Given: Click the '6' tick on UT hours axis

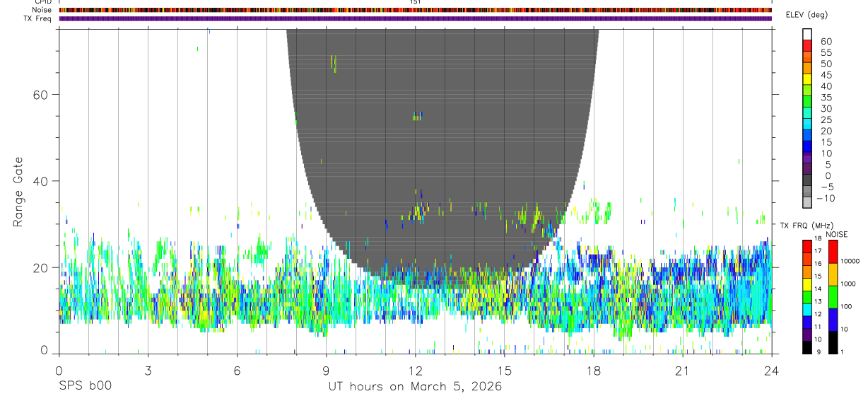Looking at the screenshot, I should pos(237,371).
